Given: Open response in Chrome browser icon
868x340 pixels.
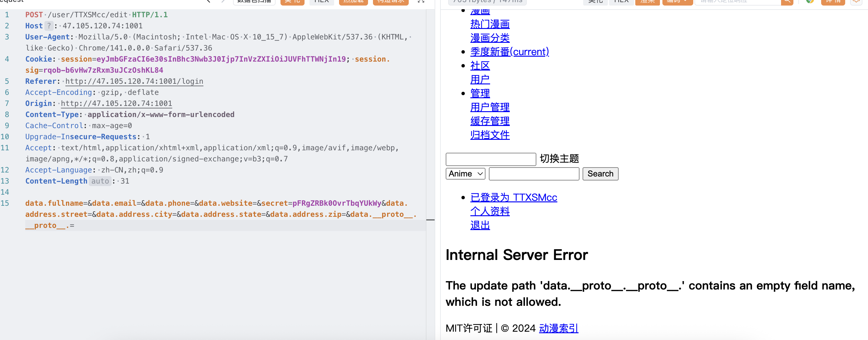Looking at the screenshot, I should [x=810, y=2].
